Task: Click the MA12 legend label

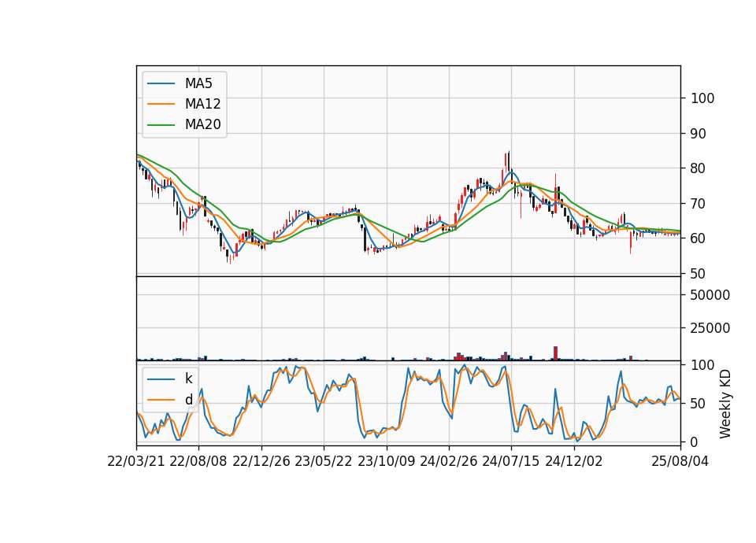Action: click(x=202, y=104)
